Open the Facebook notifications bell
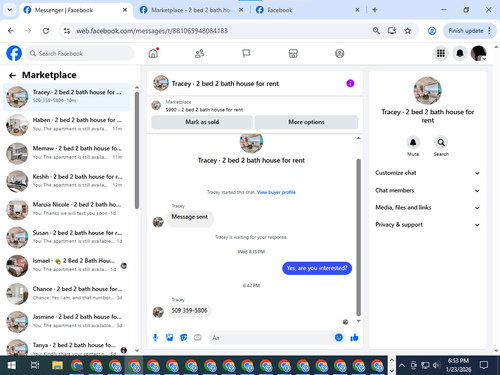Screen dimensions: 500x375 (x=460, y=53)
